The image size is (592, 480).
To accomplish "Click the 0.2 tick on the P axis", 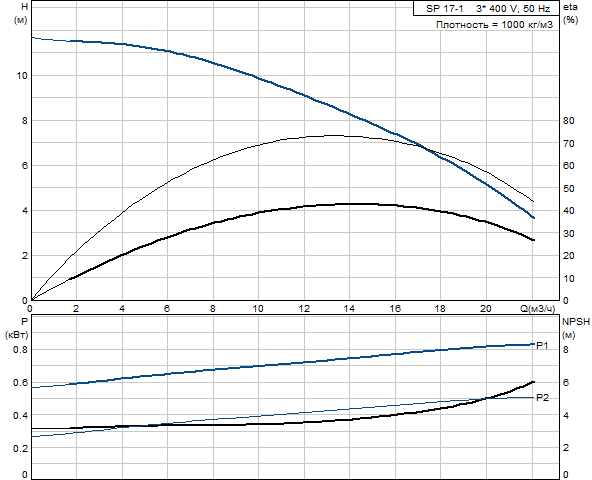I will tap(20, 448).
